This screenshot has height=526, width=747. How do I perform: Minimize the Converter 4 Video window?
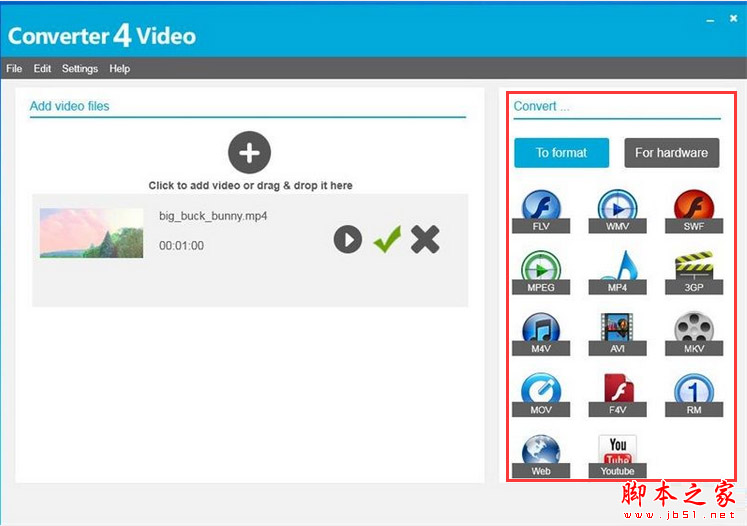710,20
